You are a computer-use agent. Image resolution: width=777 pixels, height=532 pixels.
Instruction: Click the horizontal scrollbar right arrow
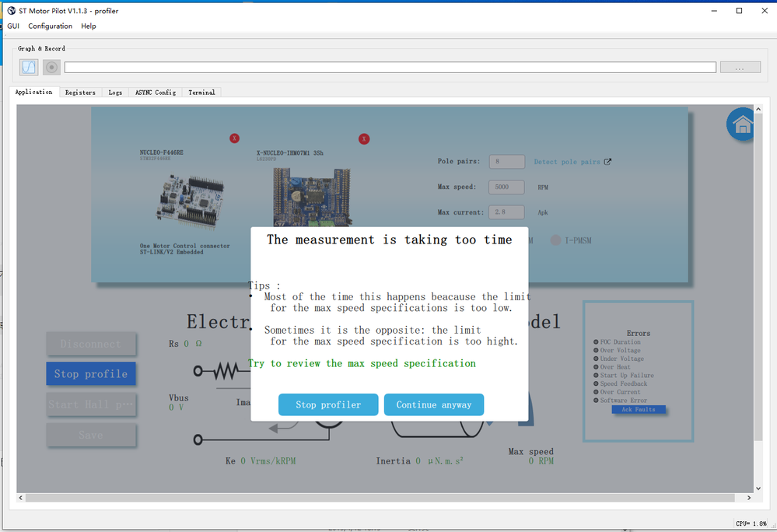749,498
